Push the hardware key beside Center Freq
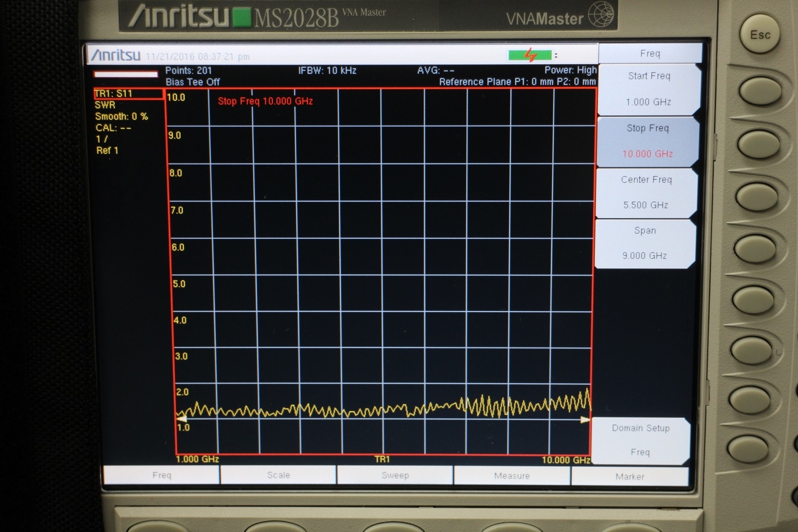This screenshot has height=532, width=798. (758, 196)
